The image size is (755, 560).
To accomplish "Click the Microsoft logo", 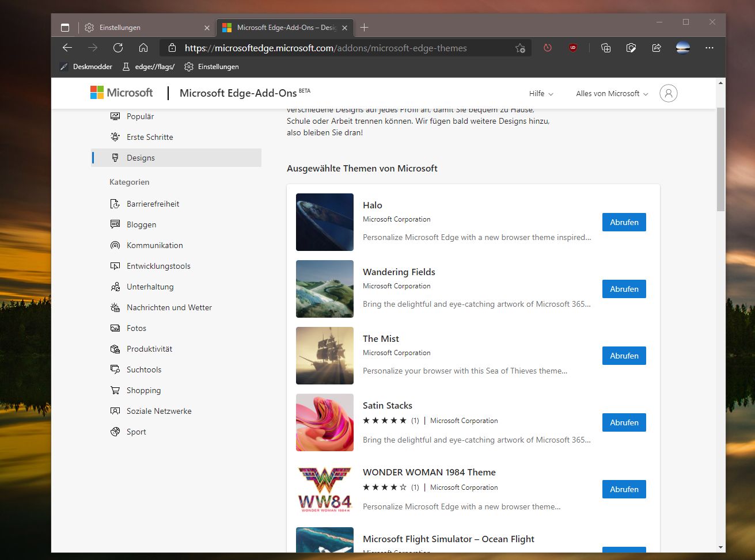I will pyautogui.click(x=122, y=93).
